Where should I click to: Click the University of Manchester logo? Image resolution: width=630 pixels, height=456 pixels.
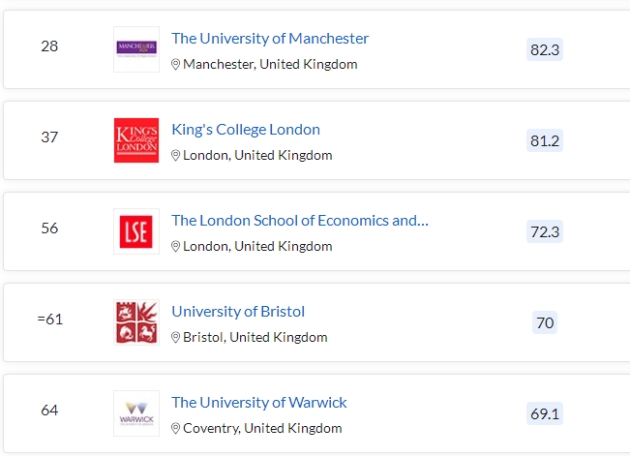pyautogui.click(x=136, y=49)
